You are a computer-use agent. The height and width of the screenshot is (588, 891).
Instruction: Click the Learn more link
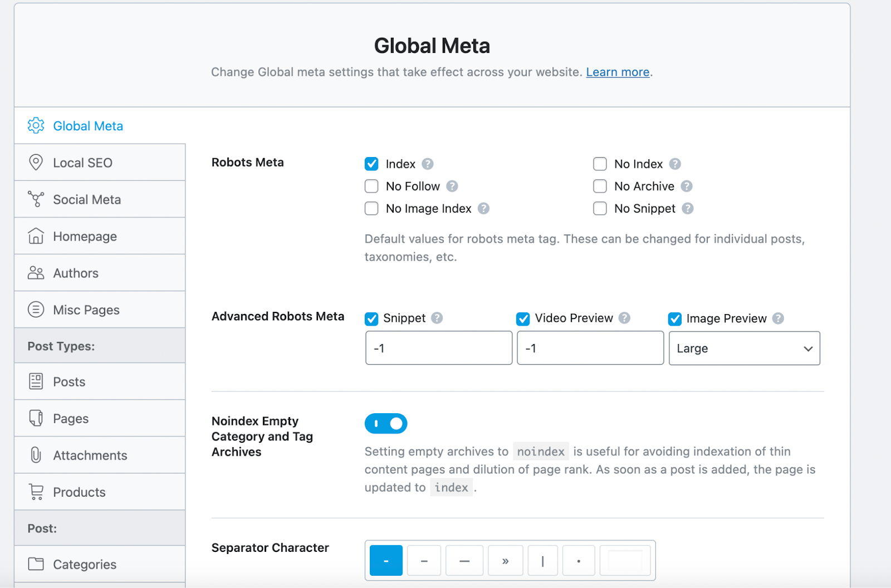pos(617,72)
